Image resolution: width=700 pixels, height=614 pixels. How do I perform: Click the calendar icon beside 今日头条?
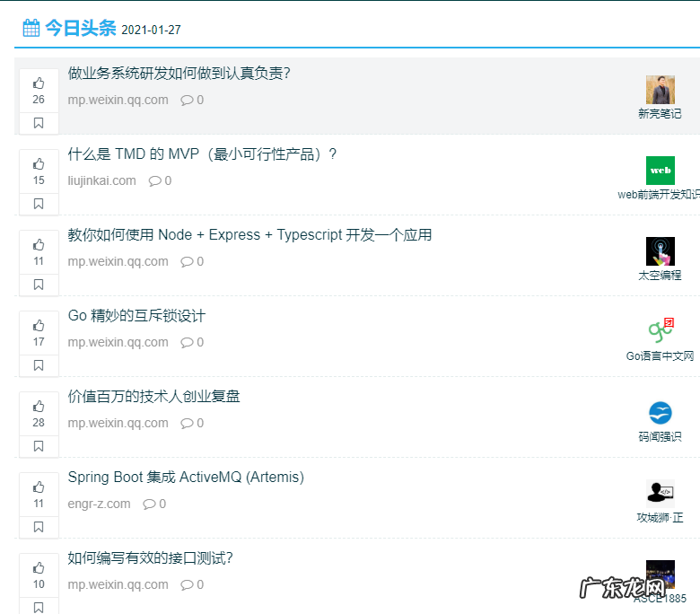click(x=31, y=28)
